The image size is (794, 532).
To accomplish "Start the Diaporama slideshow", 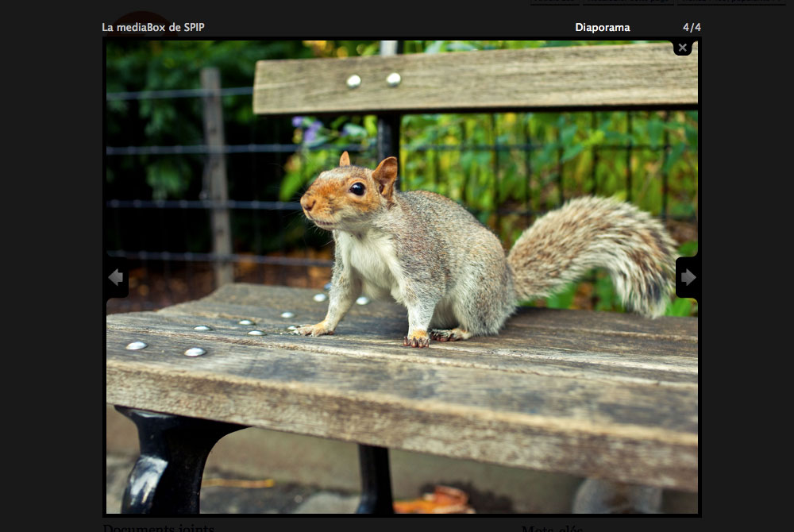I will coord(602,28).
